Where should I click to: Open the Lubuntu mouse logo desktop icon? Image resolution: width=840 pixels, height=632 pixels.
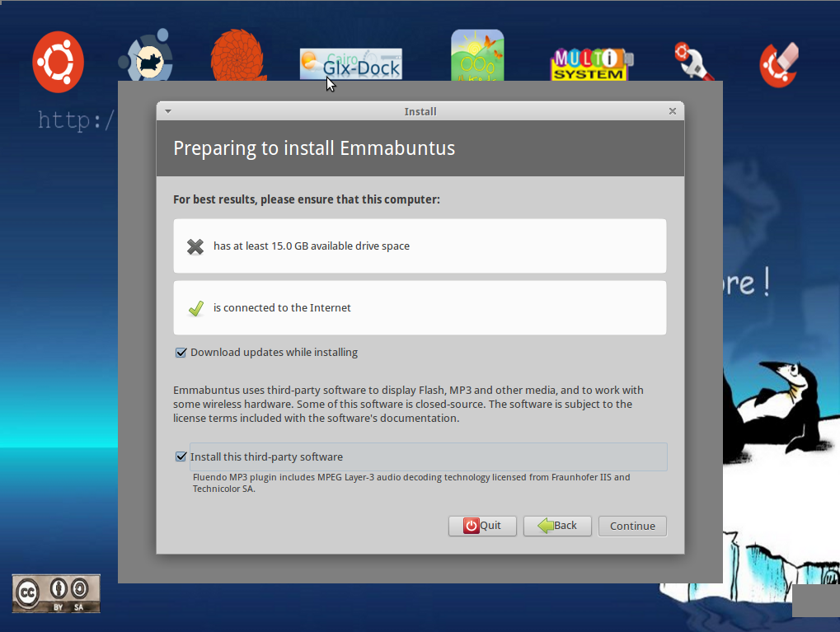[146, 55]
